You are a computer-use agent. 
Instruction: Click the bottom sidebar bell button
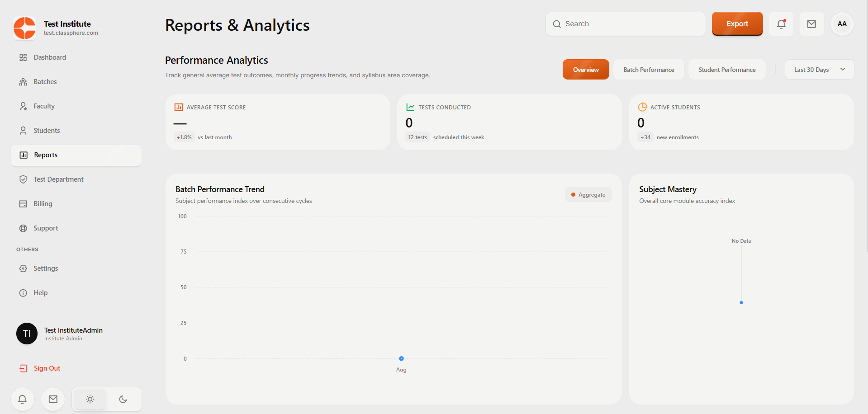click(x=22, y=399)
